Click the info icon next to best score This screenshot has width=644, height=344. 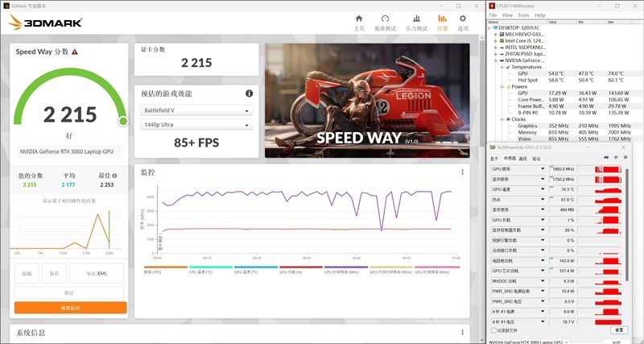tap(114, 176)
